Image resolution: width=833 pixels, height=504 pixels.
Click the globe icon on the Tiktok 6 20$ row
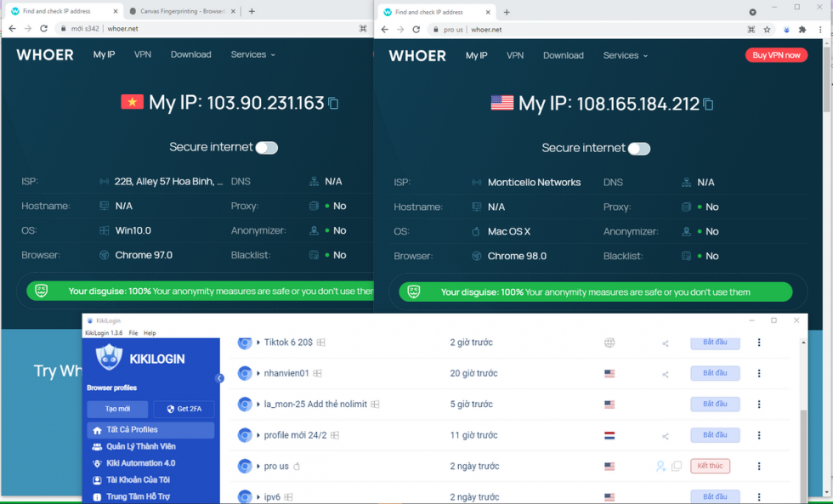pos(609,342)
